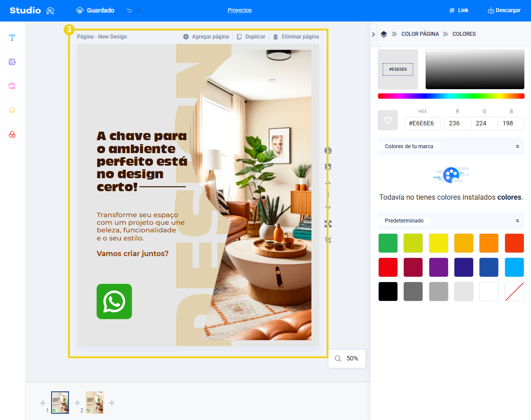Pick the red-orange swatch
This screenshot has width=531, height=420.
pyautogui.click(x=514, y=243)
